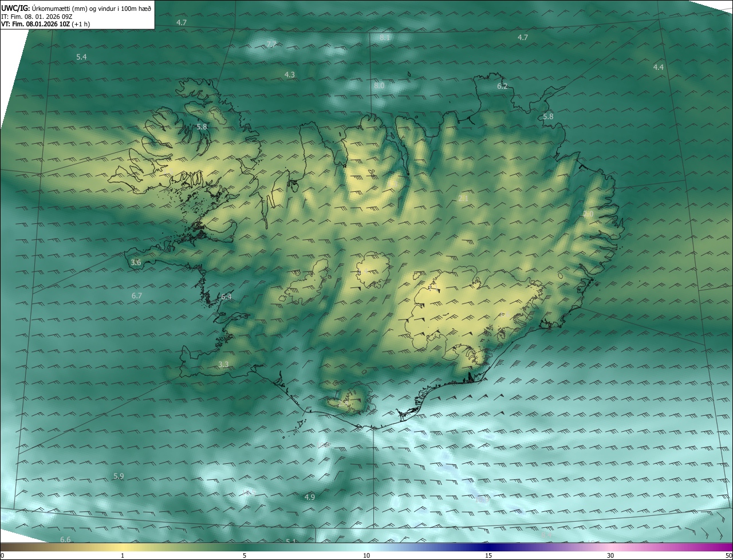Click the 5.9 value label in southwest ocean
Viewport: 733px width, 560px height.
point(119,476)
